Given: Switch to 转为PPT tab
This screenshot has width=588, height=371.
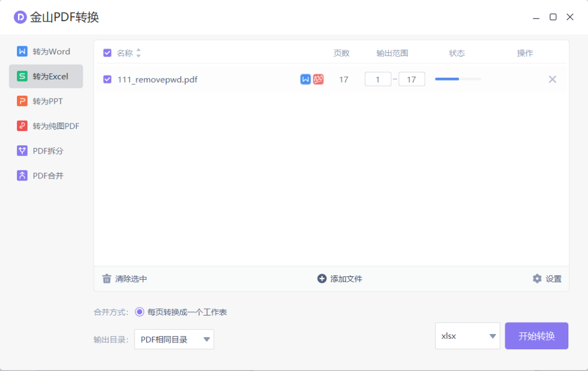Looking at the screenshot, I should pyautogui.click(x=46, y=101).
